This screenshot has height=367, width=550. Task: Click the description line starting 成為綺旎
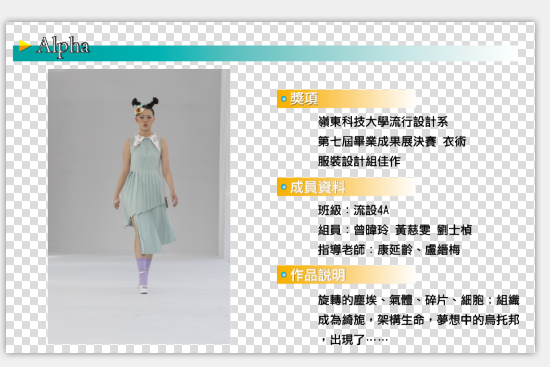pyautogui.click(x=418, y=320)
